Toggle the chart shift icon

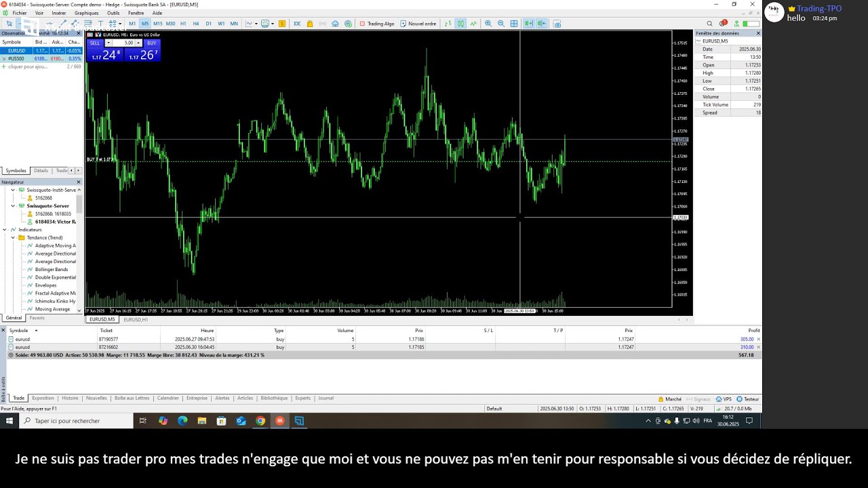pos(541,24)
